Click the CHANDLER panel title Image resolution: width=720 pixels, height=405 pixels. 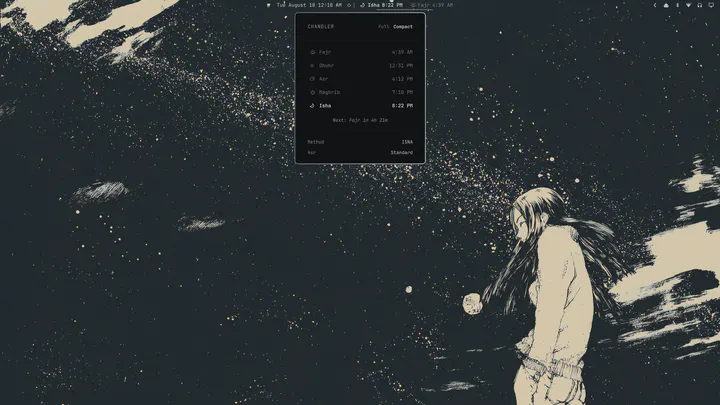click(321, 27)
